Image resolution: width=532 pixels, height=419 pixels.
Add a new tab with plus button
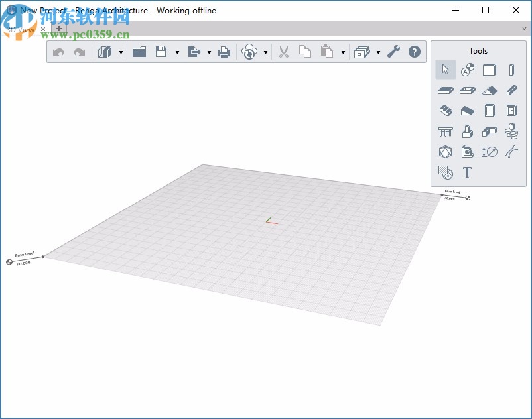(x=59, y=29)
